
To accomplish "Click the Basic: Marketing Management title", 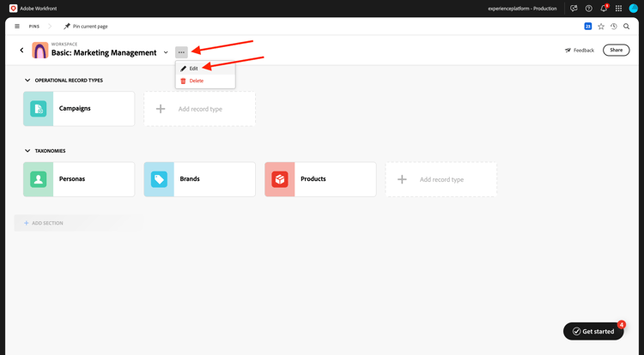I will (104, 52).
